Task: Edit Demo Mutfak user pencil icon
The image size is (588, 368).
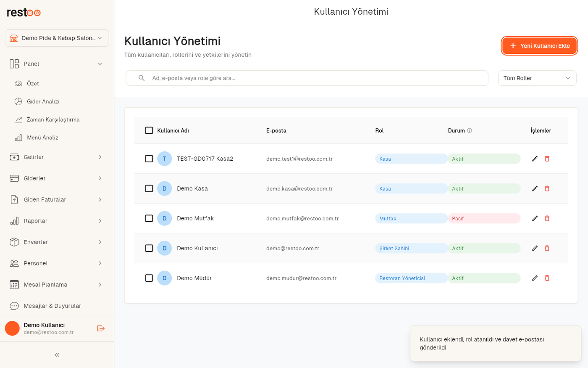Action: 535,218
